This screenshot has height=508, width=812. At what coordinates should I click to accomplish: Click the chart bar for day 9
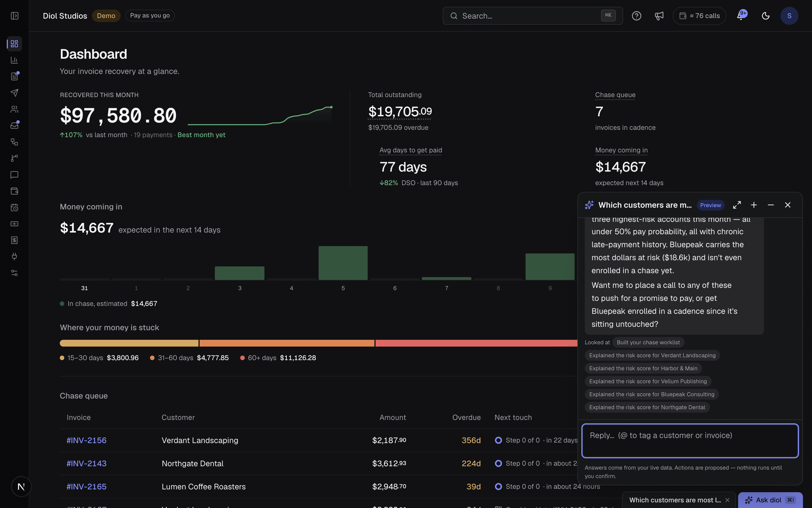(550, 267)
